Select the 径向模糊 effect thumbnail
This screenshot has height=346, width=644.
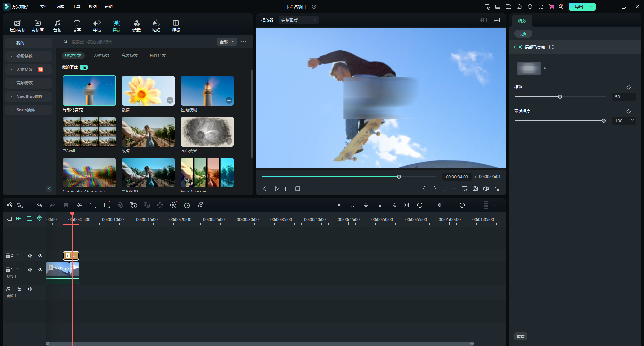point(207,91)
